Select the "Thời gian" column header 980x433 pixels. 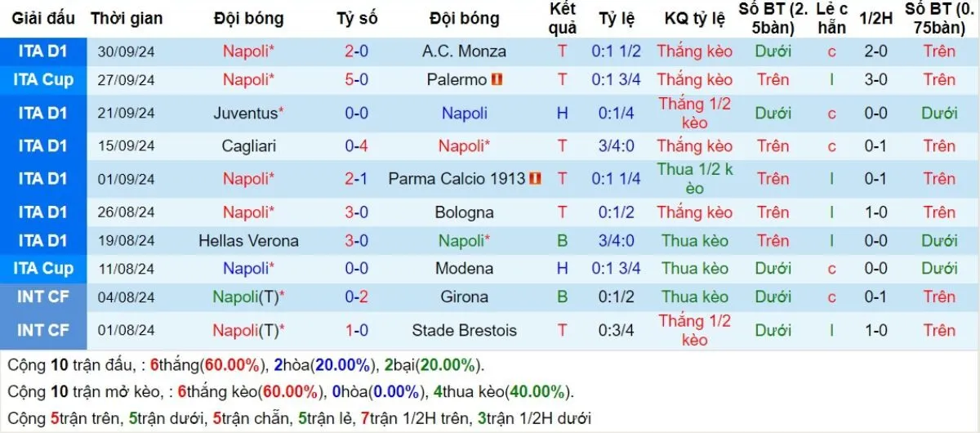coord(127,18)
